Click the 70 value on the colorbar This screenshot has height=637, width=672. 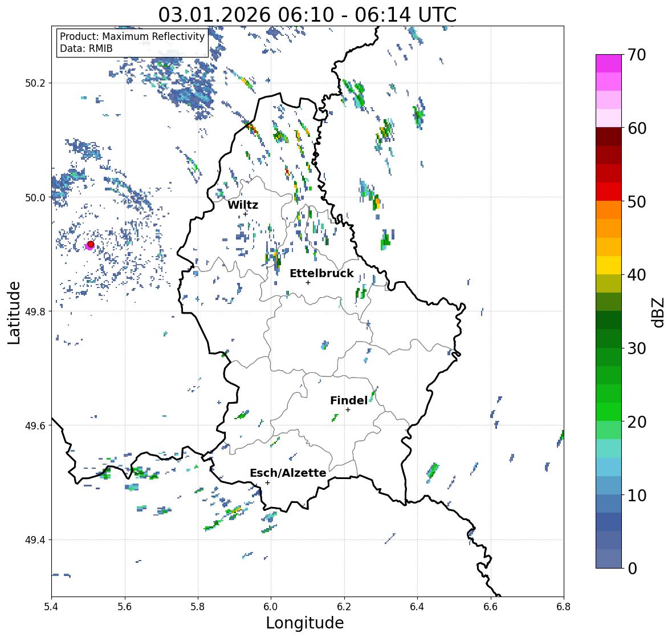click(637, 55)
